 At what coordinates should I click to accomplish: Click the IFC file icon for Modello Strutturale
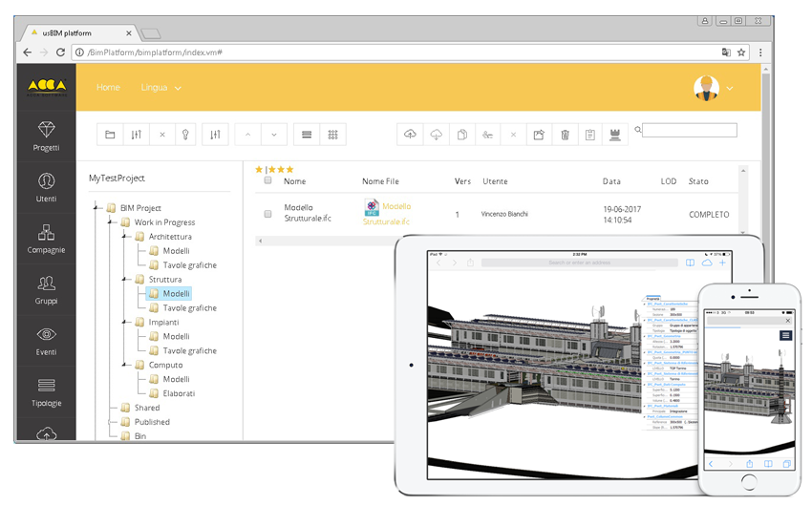[372, 207]
